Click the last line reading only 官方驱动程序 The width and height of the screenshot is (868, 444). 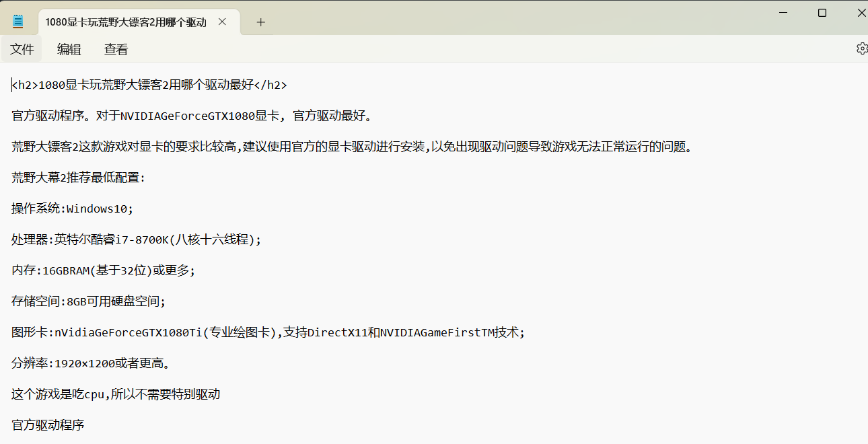click(x=48, y=425)
